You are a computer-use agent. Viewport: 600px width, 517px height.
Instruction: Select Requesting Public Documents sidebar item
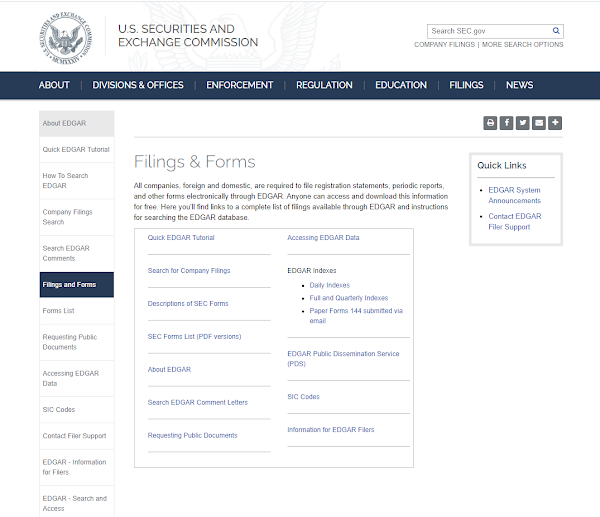pyautogui.click(x=77, y=342)
